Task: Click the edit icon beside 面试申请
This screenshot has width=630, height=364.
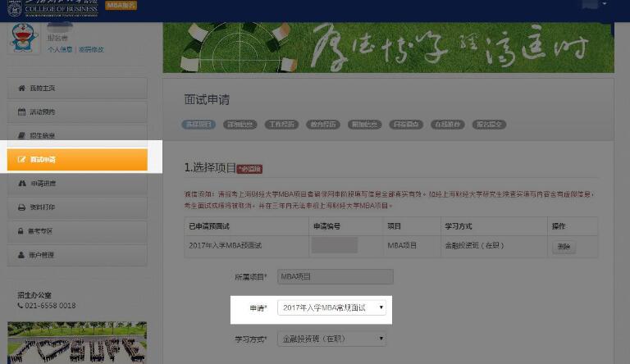Action: pyautogui.click(x=22, y=160)
